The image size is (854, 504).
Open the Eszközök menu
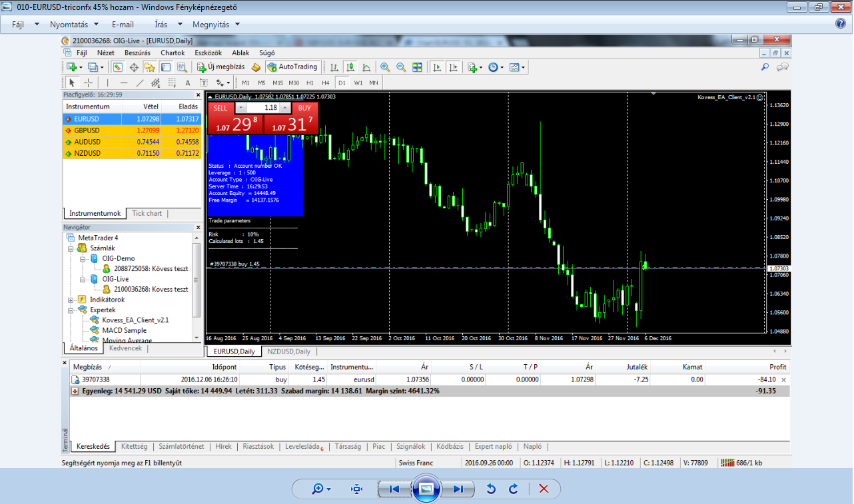coord(207,53)
